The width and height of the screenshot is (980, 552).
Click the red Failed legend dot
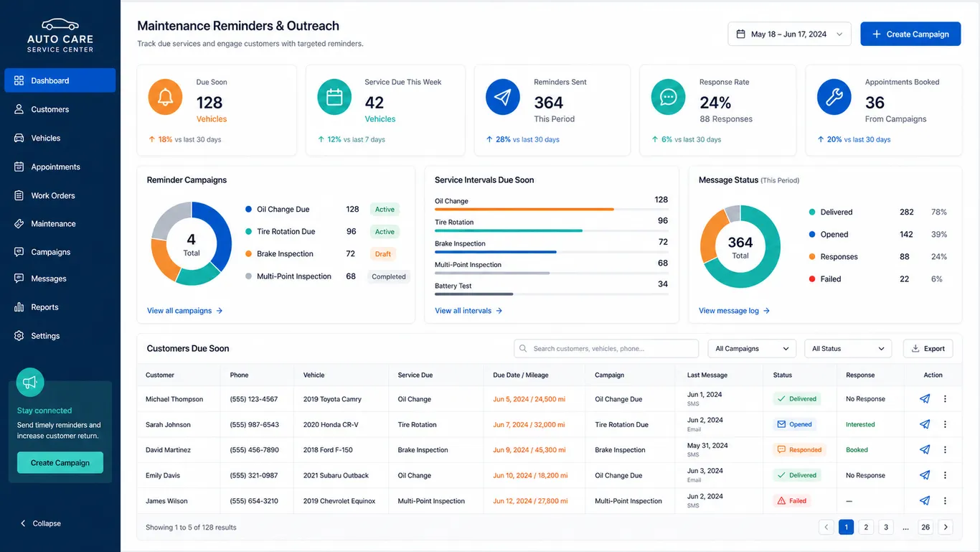pyautogui.click(x=812, y=279)
